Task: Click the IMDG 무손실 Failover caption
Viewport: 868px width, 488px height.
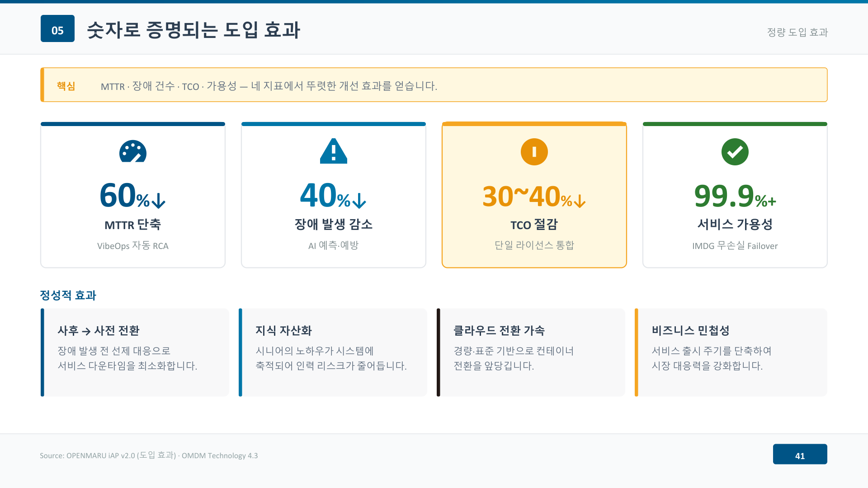Action: (735, 246)
